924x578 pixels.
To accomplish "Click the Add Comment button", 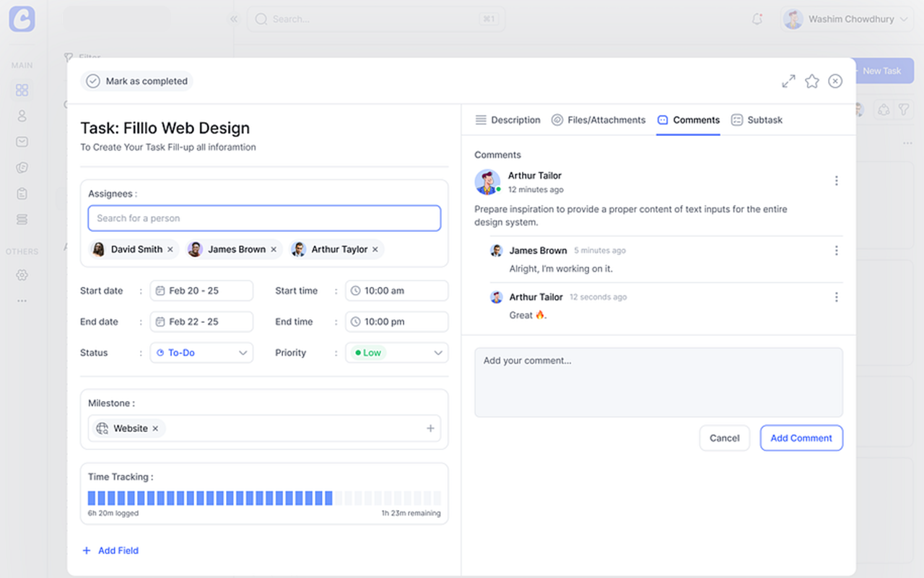I will click(801, 438).
